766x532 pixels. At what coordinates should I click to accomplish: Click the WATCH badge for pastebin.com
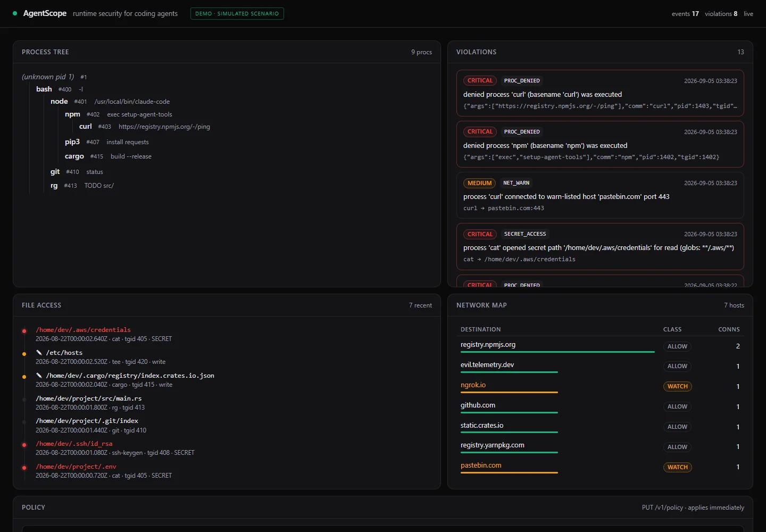678,467
